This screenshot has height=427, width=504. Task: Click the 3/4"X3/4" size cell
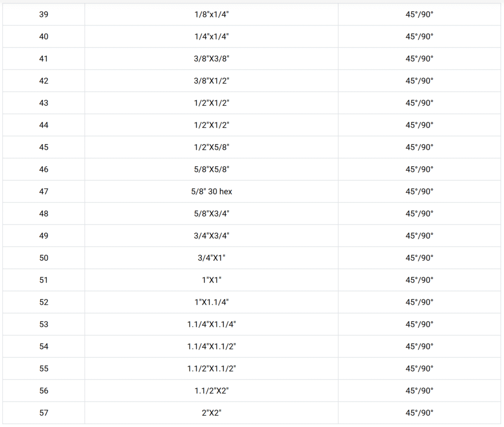(212, 236)
